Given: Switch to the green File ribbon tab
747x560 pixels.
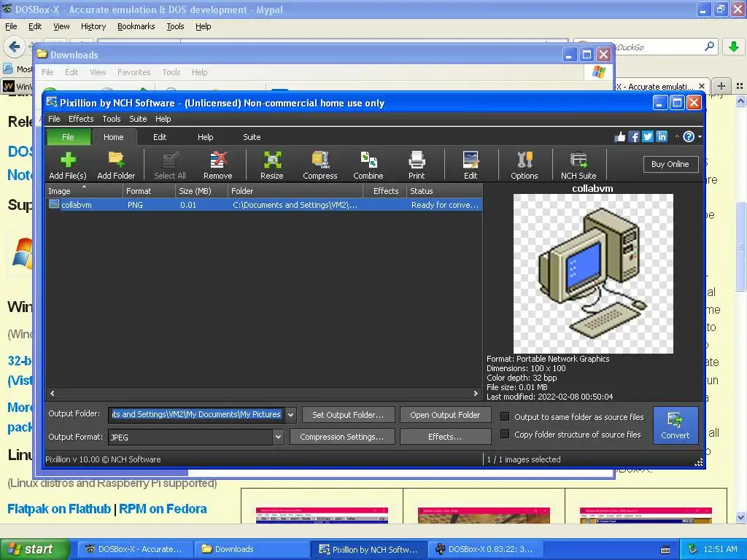Looking at the screenshot, I should tap(68, 137).
